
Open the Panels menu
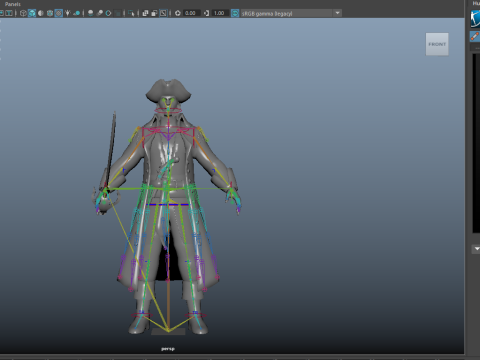coord(13,4)
